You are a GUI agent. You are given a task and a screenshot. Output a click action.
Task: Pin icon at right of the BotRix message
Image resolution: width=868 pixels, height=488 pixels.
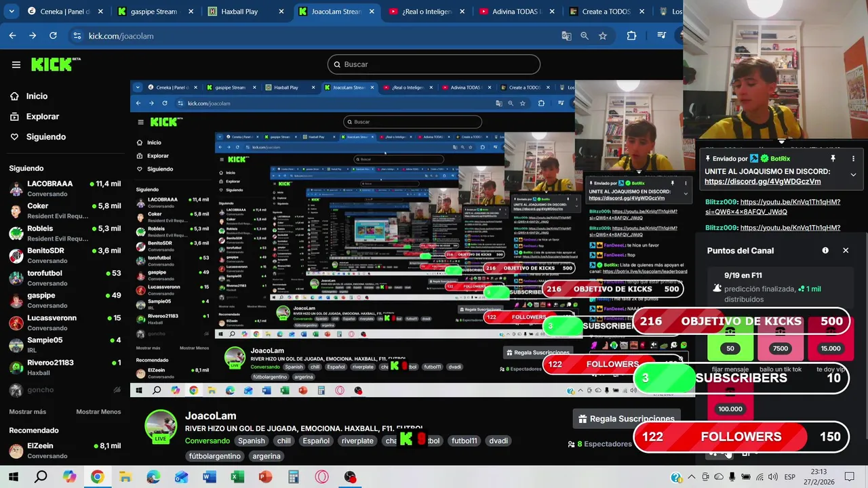pos(833,159)
